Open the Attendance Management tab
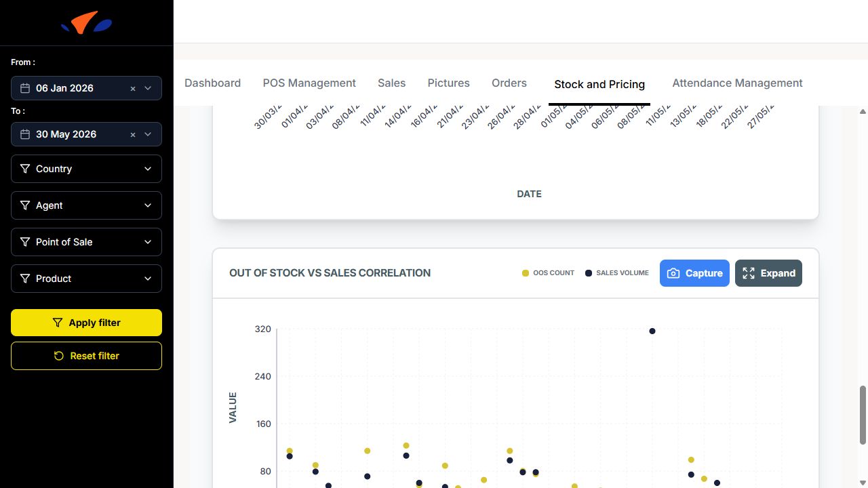The height and width of the screenshot is (488, 868). 737,83
